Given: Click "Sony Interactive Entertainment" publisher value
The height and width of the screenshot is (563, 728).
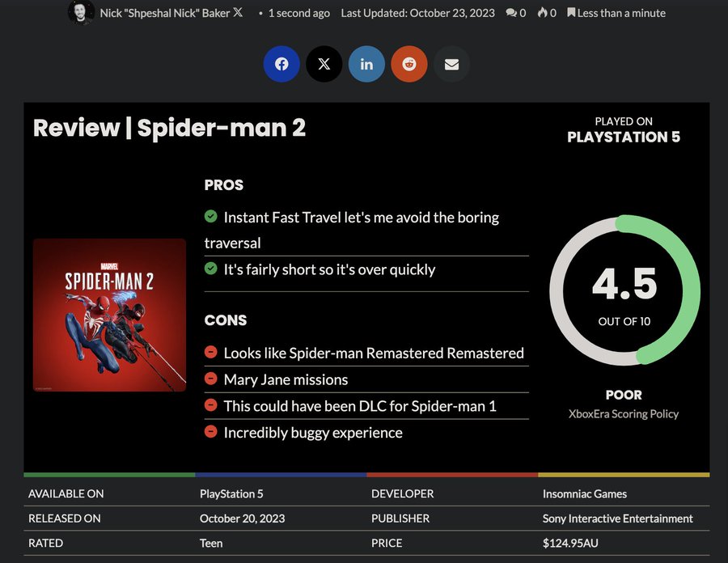Looking at the screenshot, I should (617, 519).
